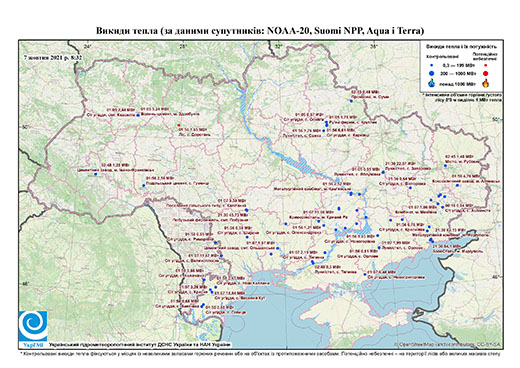Select the blue marker at Гуменці cement
520x368 pixels.
(x=144, y=185)
